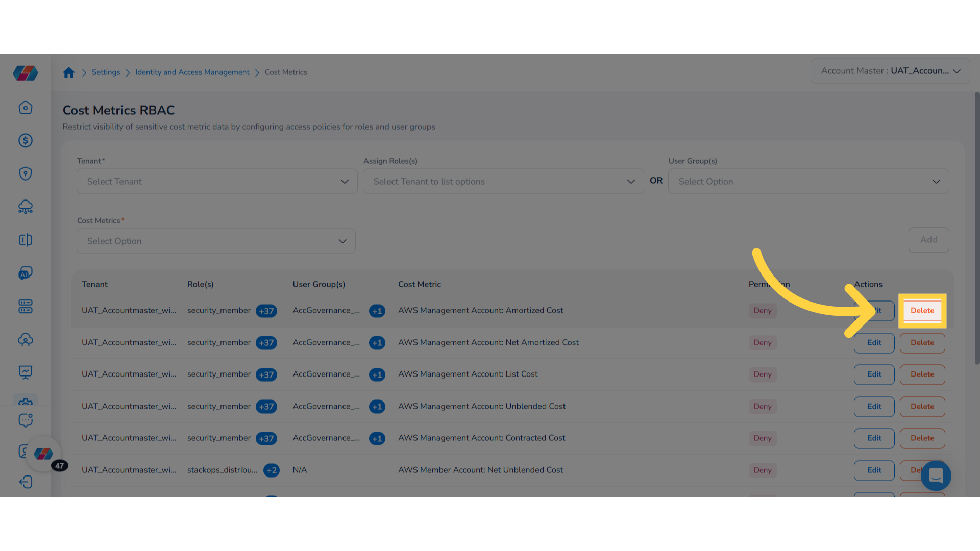Open the split compare panel sidebar icon
This screenshot has width=980, height=551.
click(26, 240)
